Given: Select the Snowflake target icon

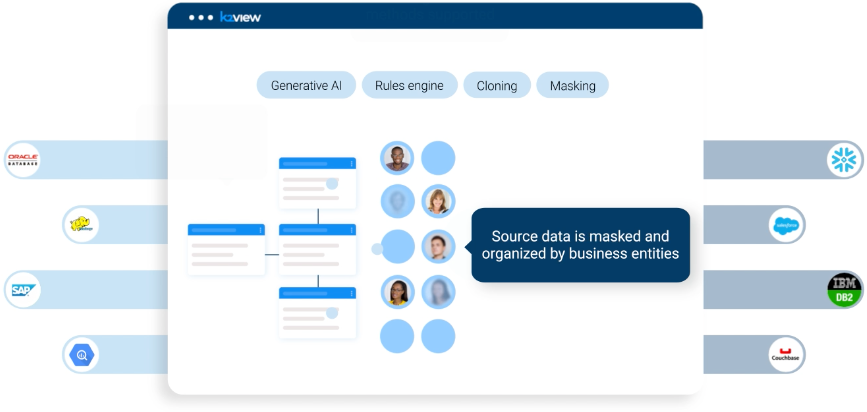Looking at the screenshot, I should pyautogui.click(x=845, y=159).
